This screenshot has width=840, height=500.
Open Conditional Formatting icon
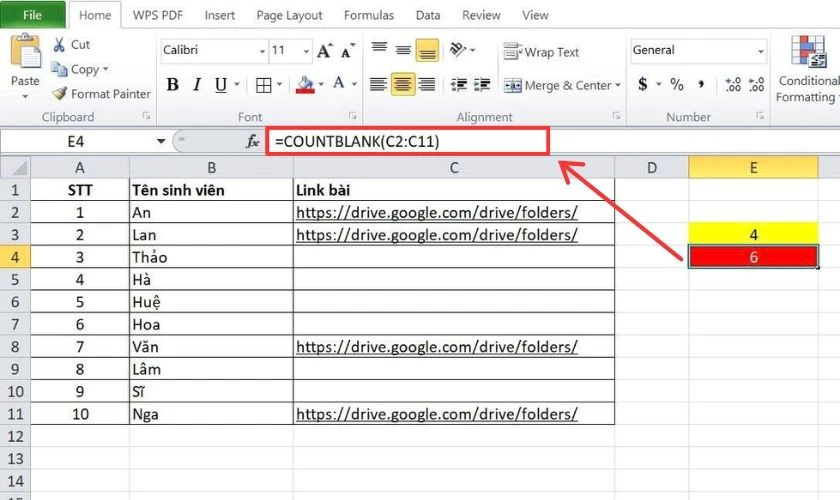[x=808, y=53]
